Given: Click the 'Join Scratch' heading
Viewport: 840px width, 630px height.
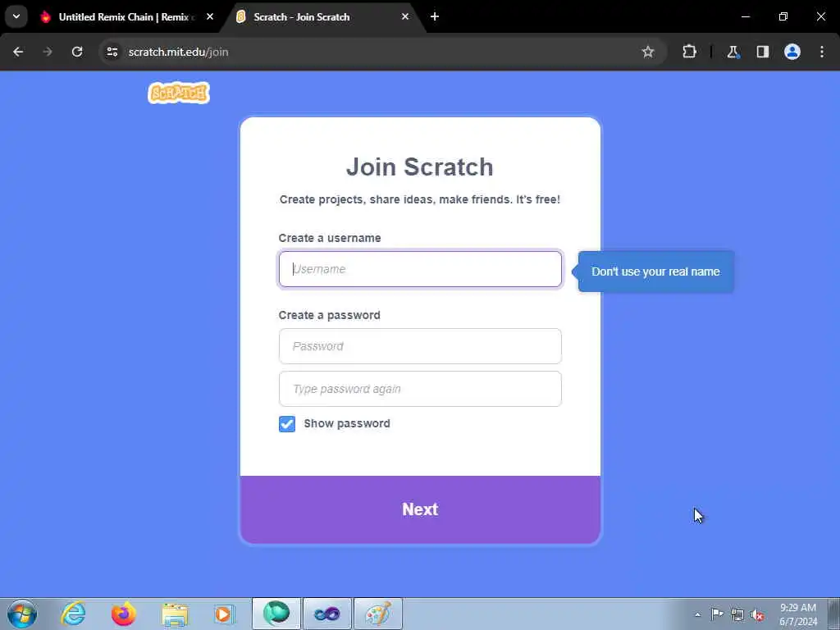Looking at the screenshot, I should [419, 167].
